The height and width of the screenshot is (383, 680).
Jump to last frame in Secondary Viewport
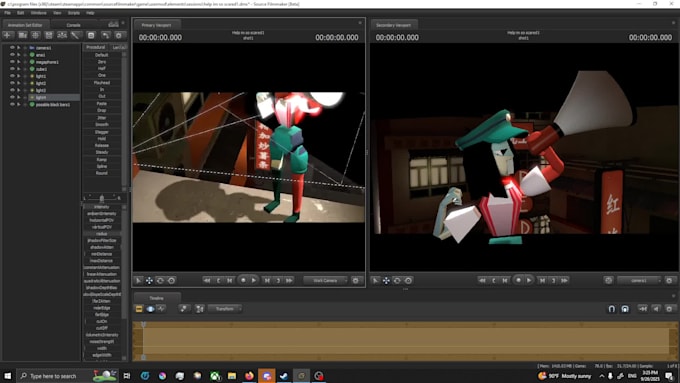point(564,281)
